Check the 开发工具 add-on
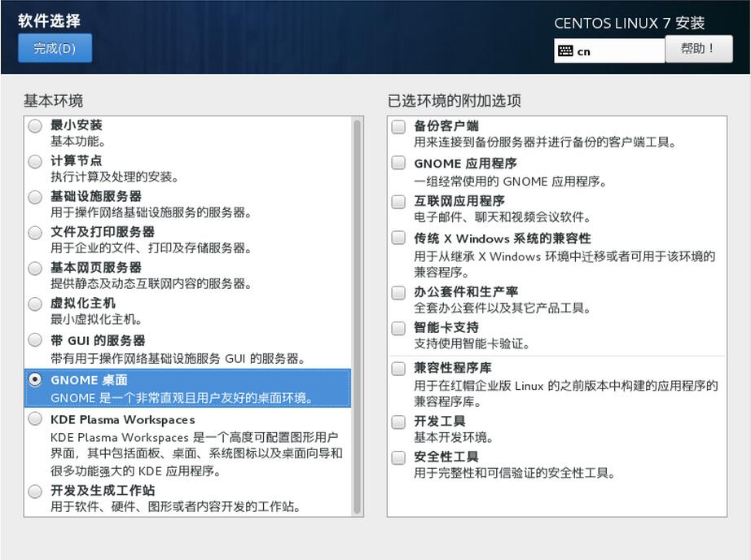The height and width of the screenshot is (560, 751). click(x=398, y=422)
